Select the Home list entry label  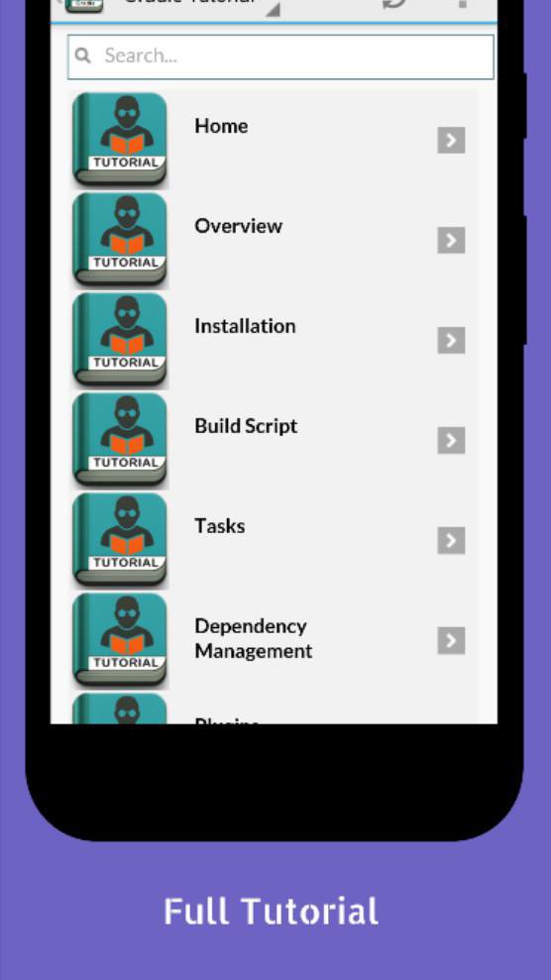click(221, 126)
